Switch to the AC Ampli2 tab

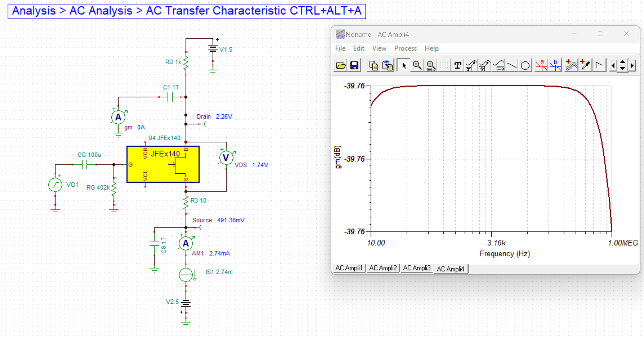point(383,268)
